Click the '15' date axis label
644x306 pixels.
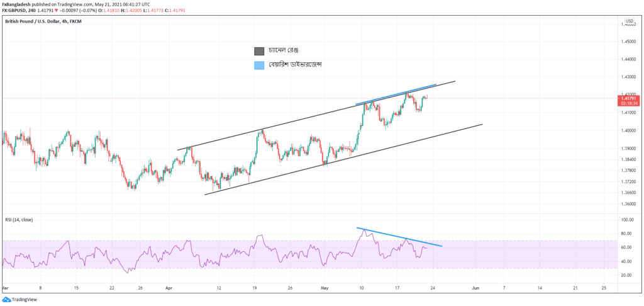[76, 288]
